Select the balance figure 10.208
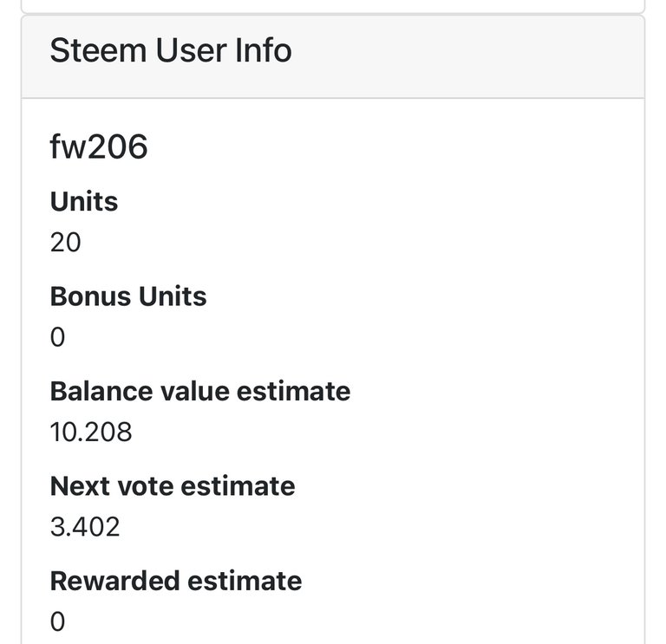 [x=91, y=431]
